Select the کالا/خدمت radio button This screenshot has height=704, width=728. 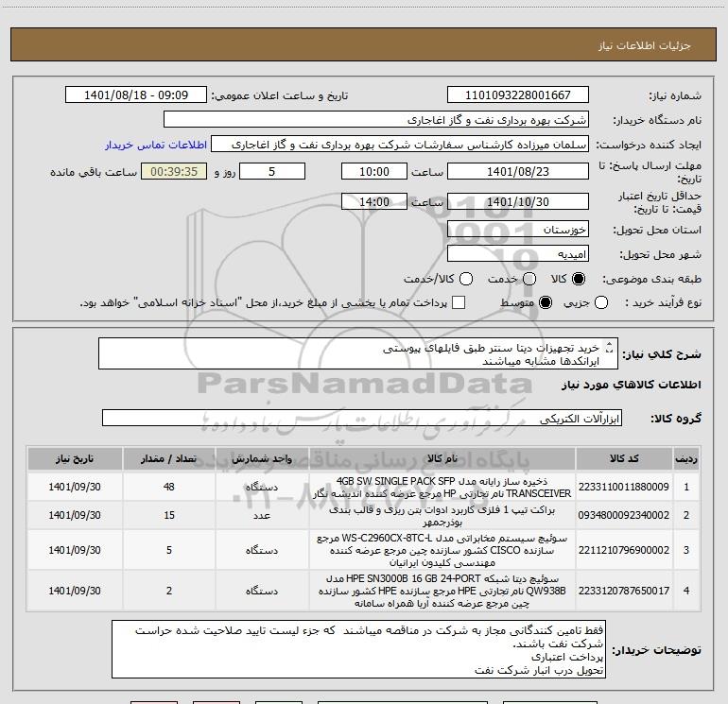tap(466, 279)
